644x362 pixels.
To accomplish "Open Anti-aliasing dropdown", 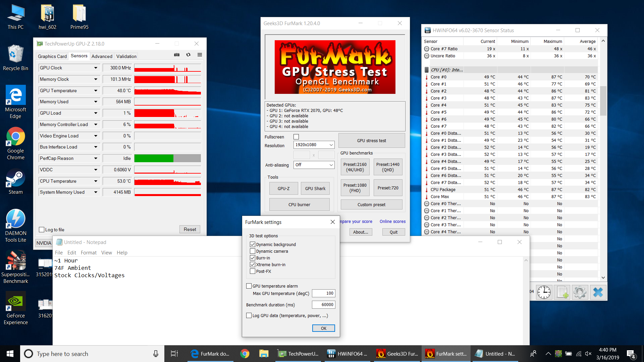I will [314, 165].
